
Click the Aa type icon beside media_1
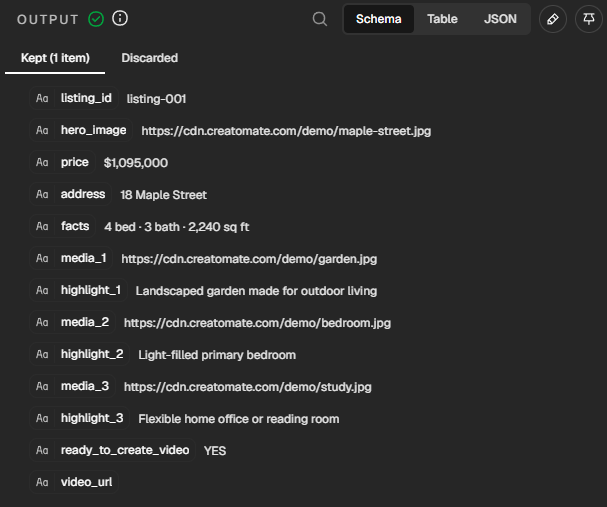point(42,258)
